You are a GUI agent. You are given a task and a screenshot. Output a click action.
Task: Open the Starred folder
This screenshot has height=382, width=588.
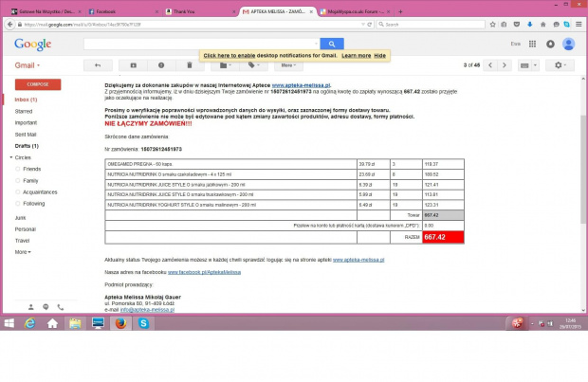point(24,111)
